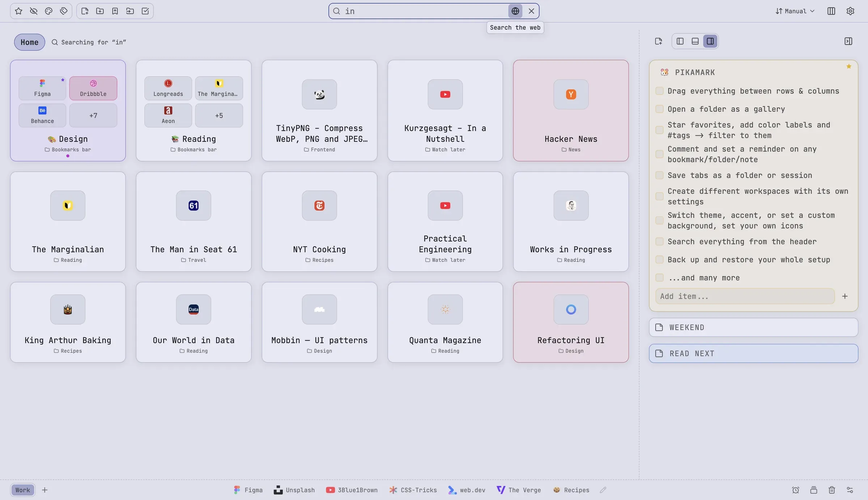Screen dimensions: 868x500
Task: Create a new note from the top toolbar
Action: (x=85, y=11)
